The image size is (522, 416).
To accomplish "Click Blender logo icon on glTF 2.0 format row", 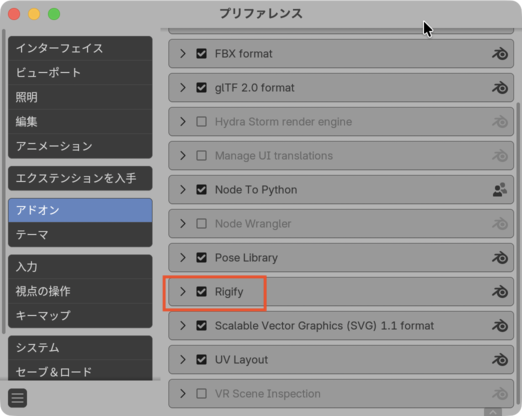I will pos(500,88).
